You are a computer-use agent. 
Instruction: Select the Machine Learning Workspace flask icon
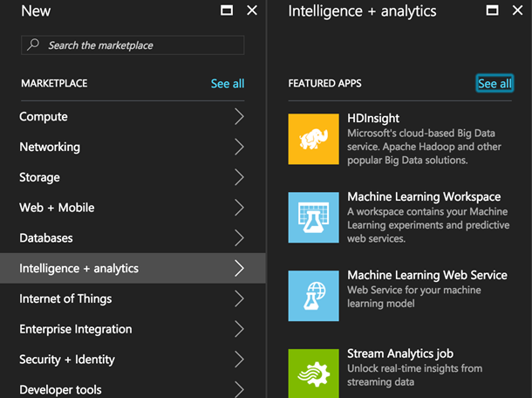(x=313, y=217)
